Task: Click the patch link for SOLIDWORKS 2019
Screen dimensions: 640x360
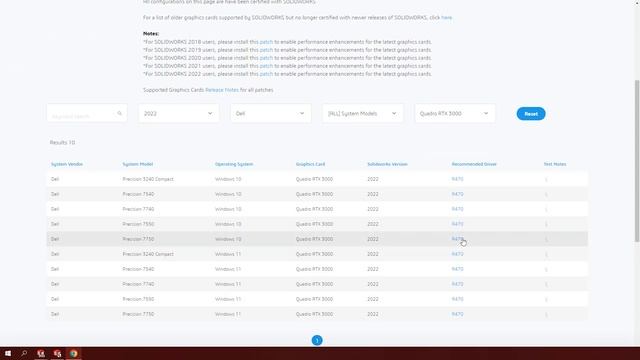Action: click(x=266, y=50)
